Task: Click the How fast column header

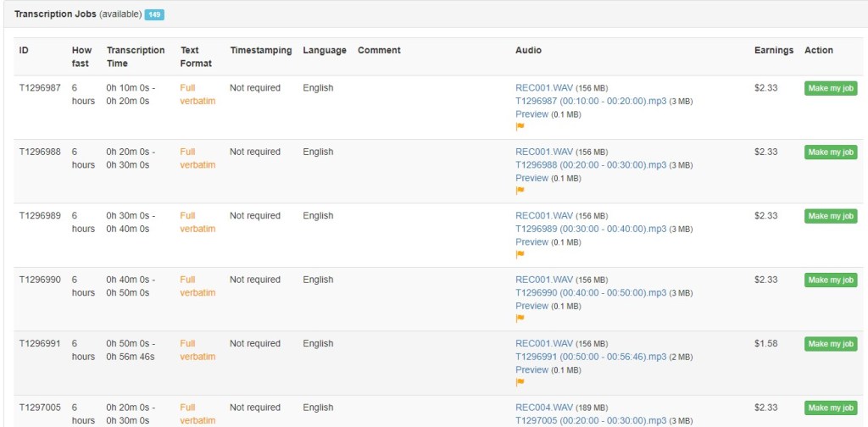Action: pos(82,57)
